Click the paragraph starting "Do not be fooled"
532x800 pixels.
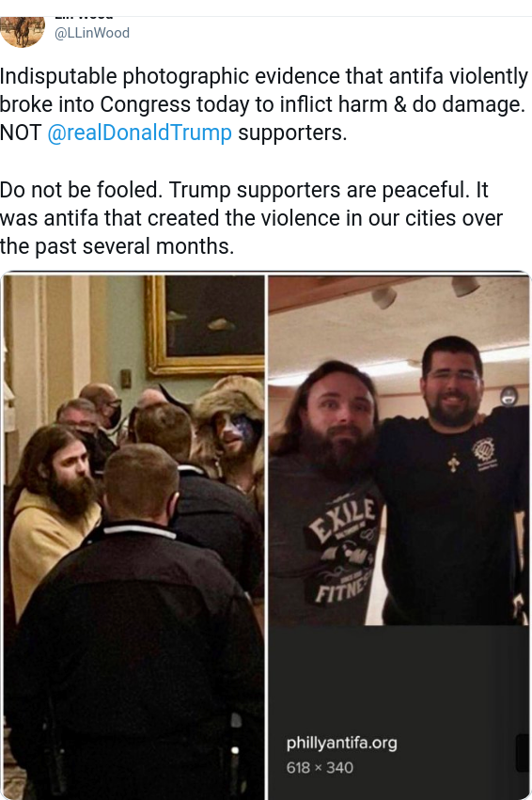coord(252,218)
